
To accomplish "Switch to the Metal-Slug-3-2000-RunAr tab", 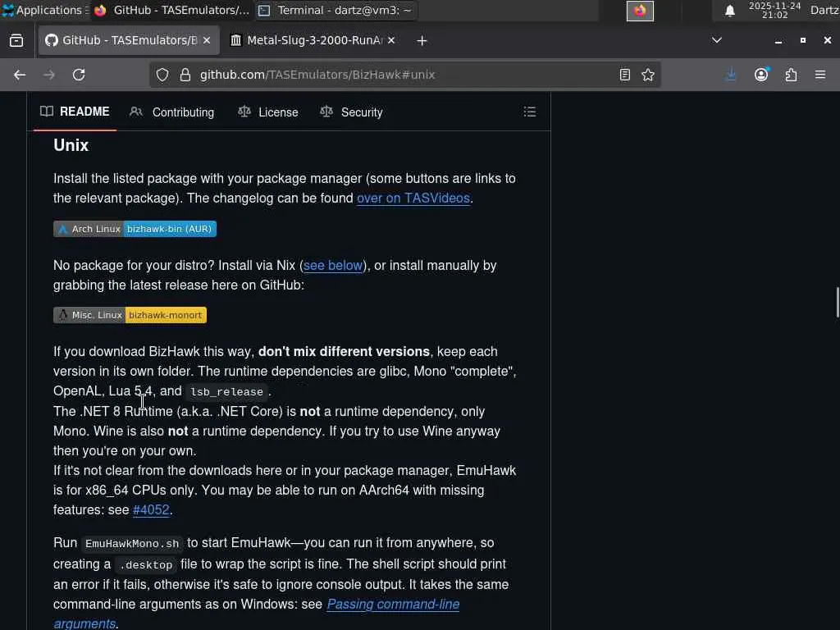I will (313, 40).
